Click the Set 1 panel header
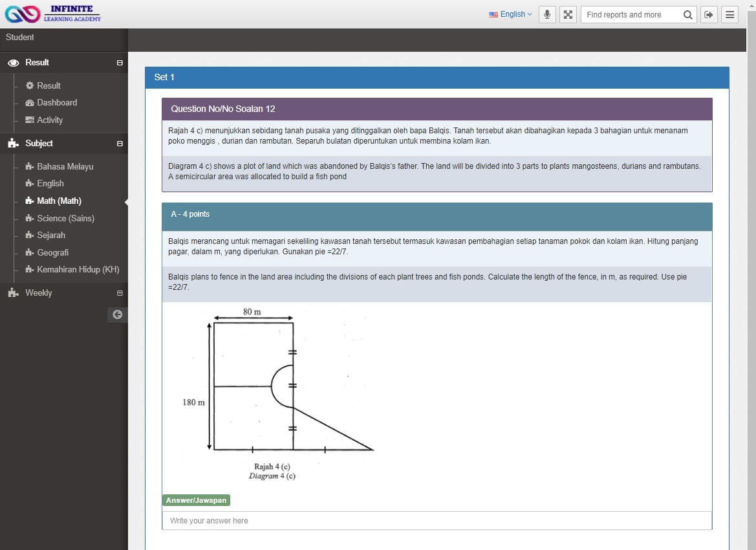 click(437, 78)
